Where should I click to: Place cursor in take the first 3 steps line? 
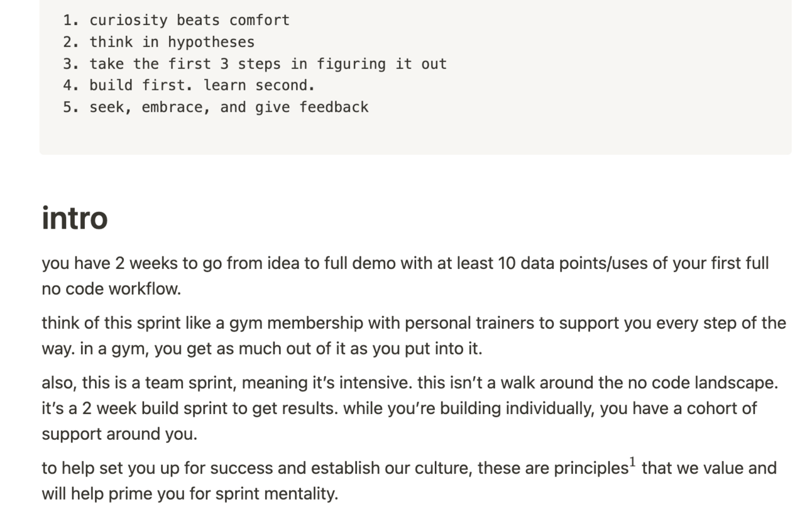tap(268, 63)
